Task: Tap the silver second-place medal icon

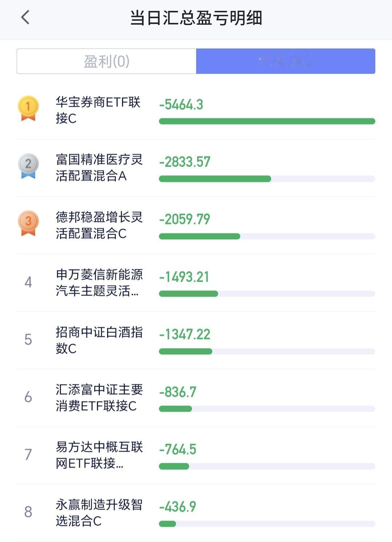Action: pos(28,166)
